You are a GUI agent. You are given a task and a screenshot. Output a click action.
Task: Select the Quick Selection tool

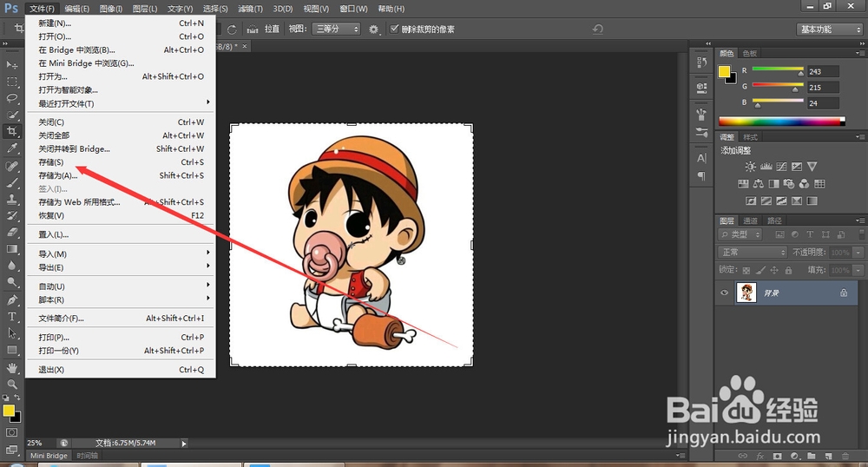[x=11, y=115]
